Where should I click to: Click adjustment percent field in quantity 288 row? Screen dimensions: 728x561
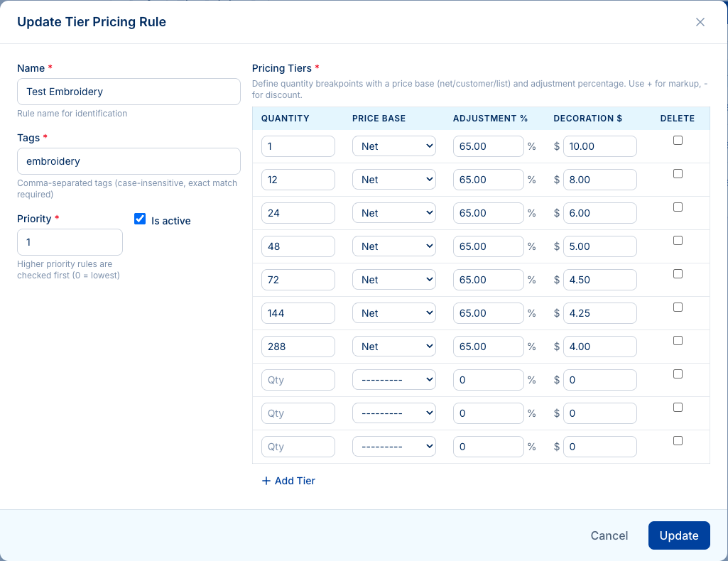(x=489, y=347)
